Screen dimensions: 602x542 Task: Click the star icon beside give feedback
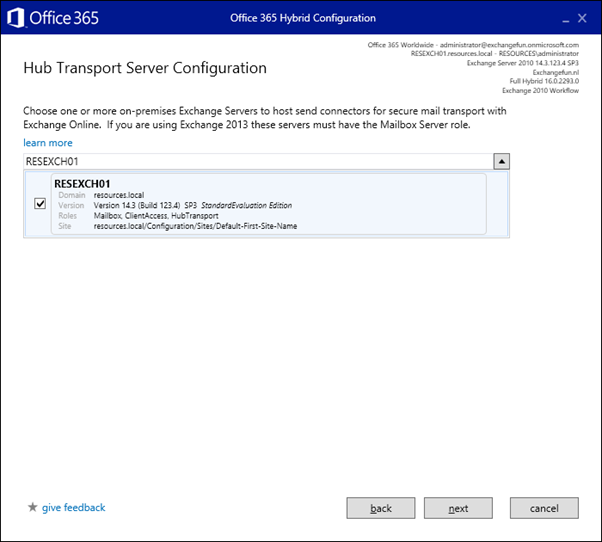tap(32, 508)
